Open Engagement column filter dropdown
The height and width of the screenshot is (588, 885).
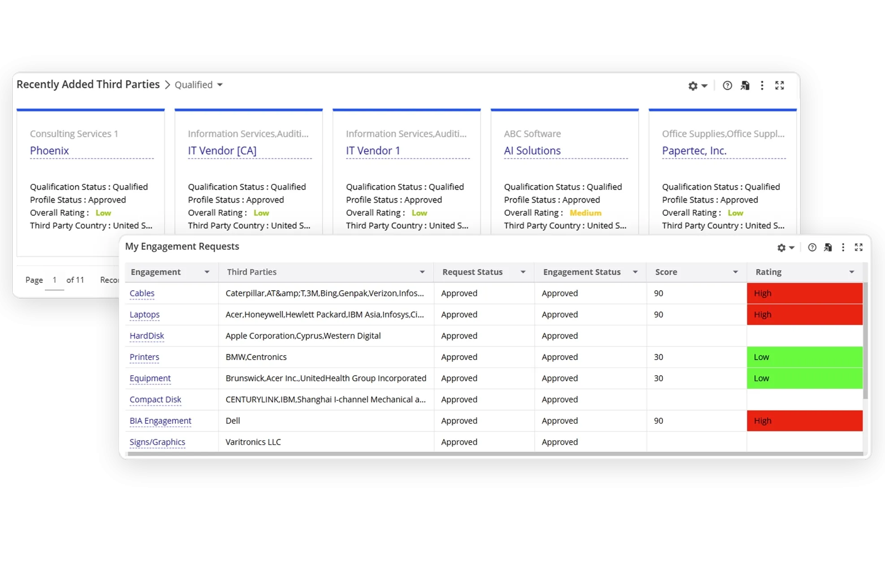[x=207, y=272]
